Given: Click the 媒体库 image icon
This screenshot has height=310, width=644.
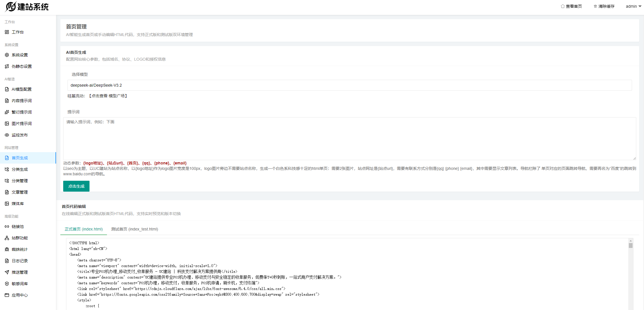Looking at the screenshot, I should [7, 204].
